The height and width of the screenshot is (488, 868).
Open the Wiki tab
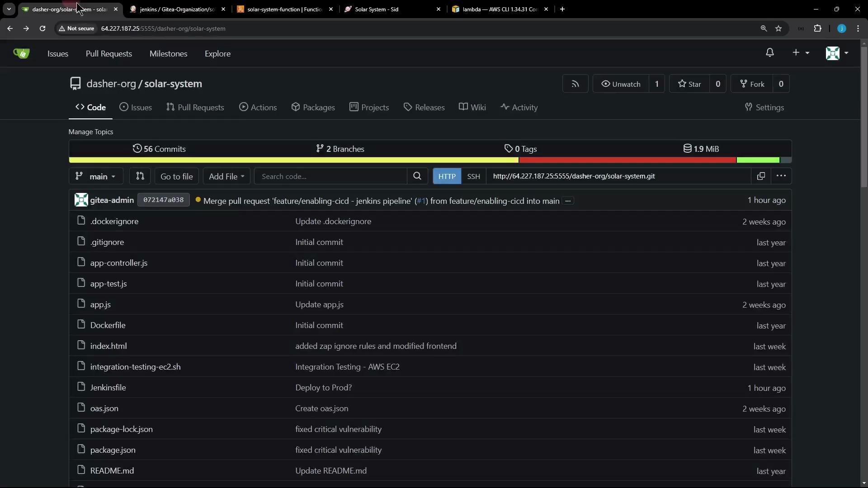[472, 108]
